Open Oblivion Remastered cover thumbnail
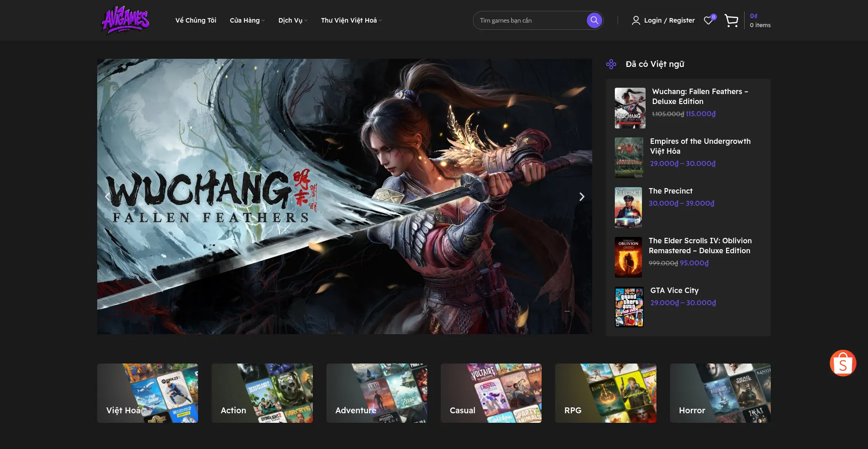This screenshot has height=449, width=868. pos(628,257)
